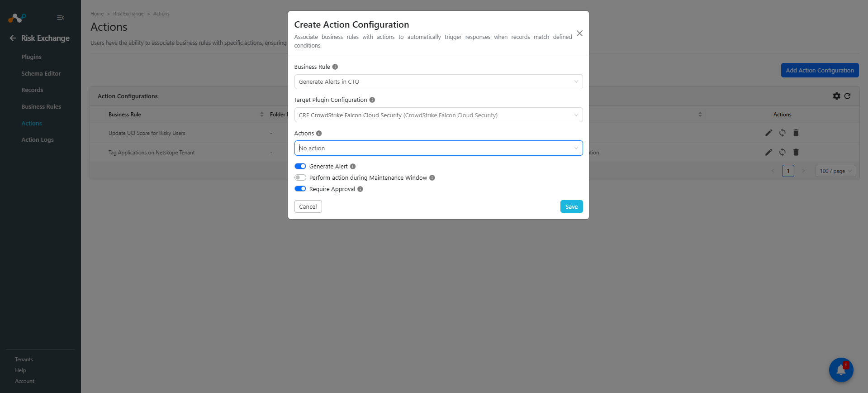Refresh the Action Configurations table

847,96
